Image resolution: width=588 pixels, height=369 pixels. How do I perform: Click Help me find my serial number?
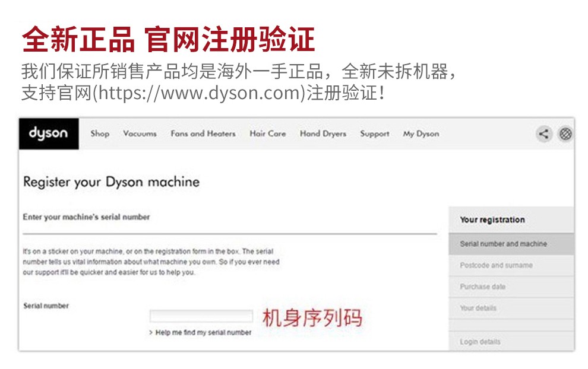coord(203,332)
